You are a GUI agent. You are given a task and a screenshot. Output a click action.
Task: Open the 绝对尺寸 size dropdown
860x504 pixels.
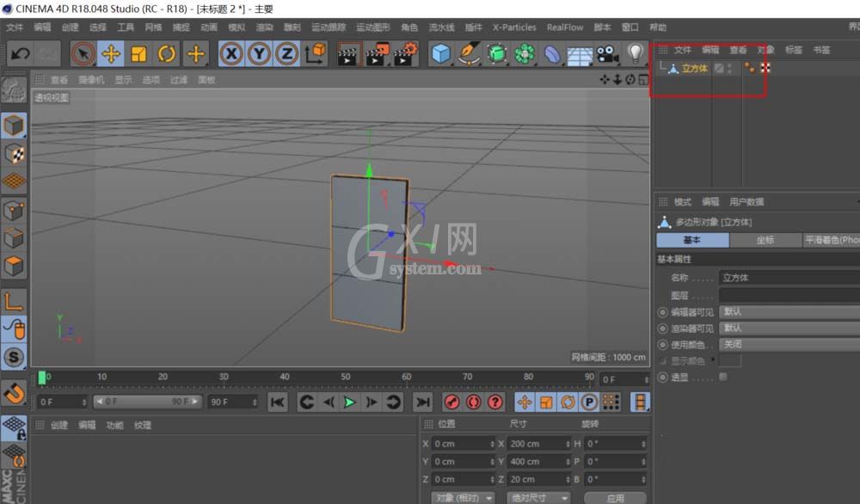click(x=538, y=498)
